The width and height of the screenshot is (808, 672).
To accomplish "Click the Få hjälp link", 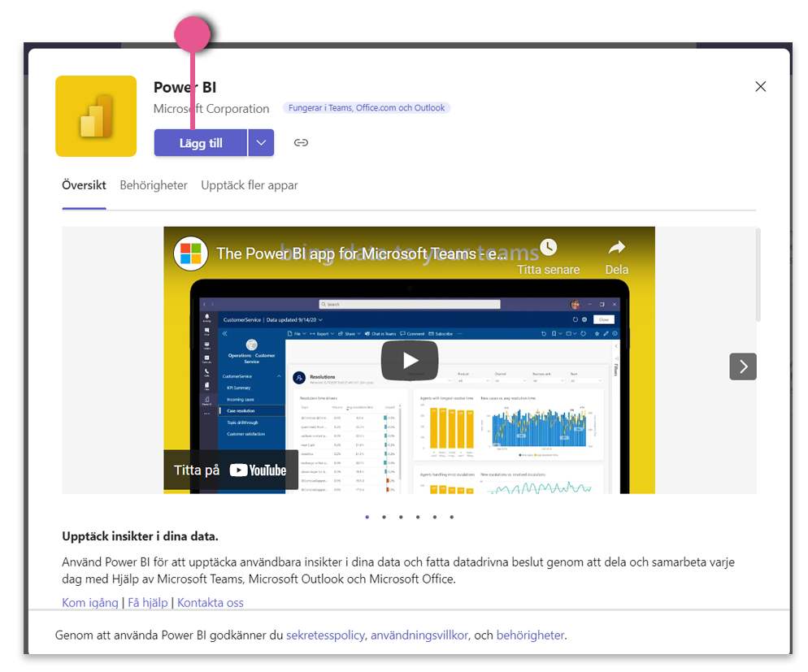I will pyautogui.click(x=148, y=602).
